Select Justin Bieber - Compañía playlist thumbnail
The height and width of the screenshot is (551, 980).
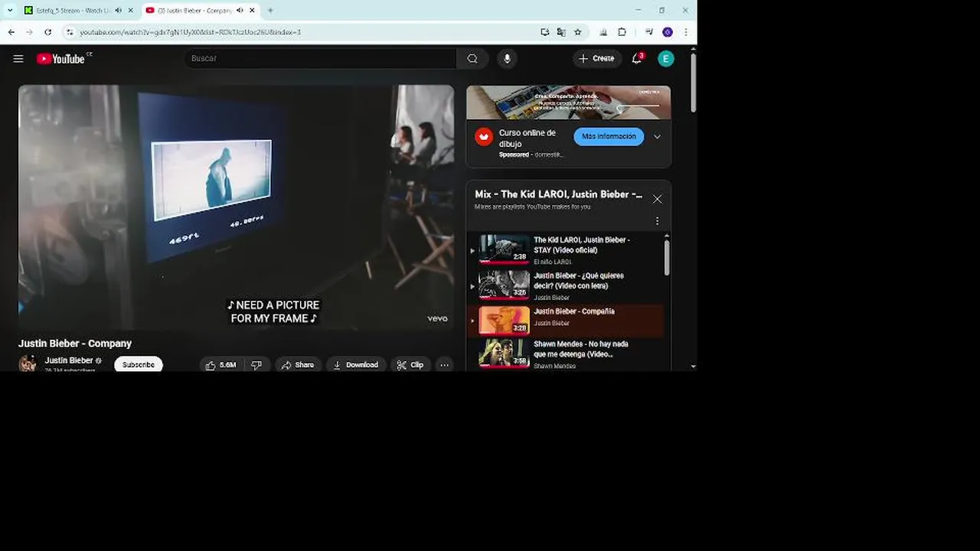tap(504, 321)
